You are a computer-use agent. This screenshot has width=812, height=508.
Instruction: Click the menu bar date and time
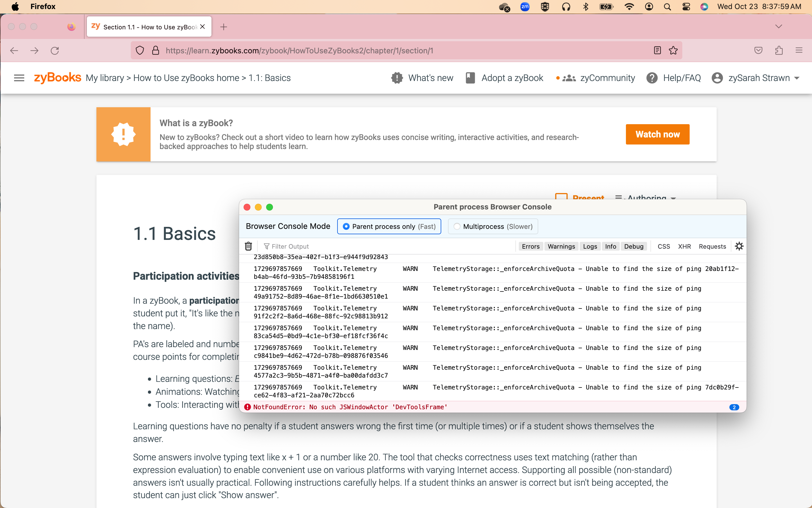759,7
